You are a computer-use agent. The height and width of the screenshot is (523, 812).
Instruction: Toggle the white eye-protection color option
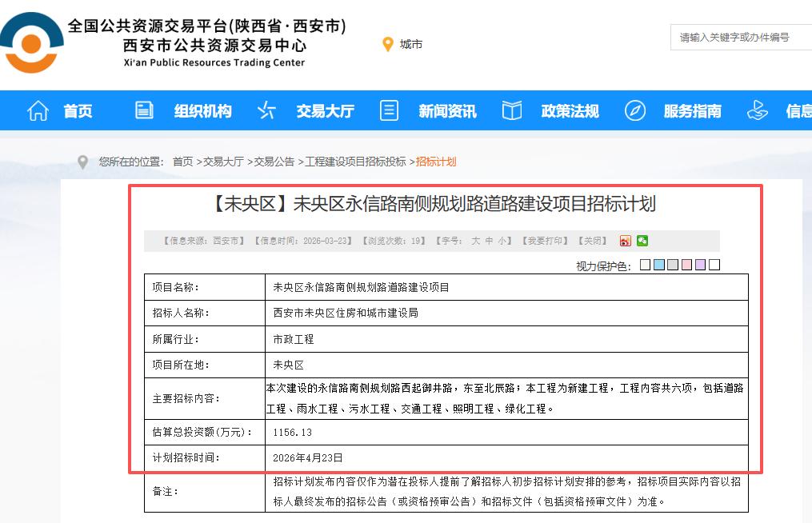click(x=714, y=265)
